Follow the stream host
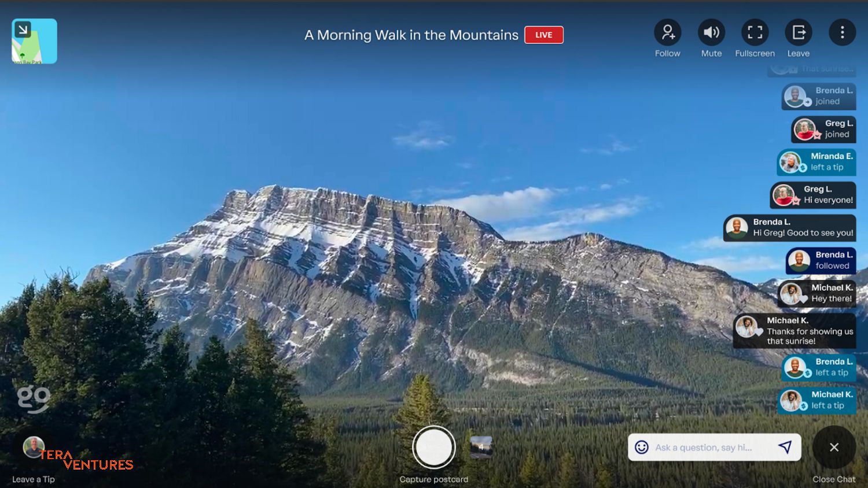Viewport: 868px width, 488px height. pyautogui.click(x=667, y=32)
